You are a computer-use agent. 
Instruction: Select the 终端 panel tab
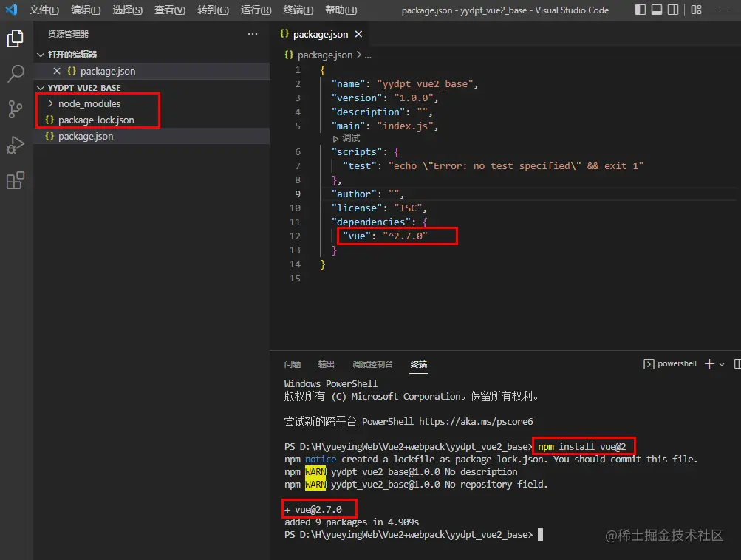point(419,364)
